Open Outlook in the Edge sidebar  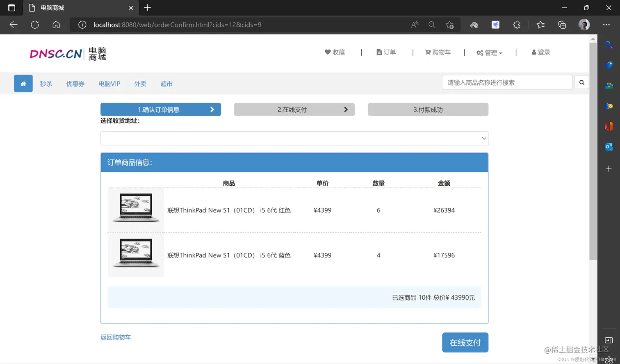(609, 146)
